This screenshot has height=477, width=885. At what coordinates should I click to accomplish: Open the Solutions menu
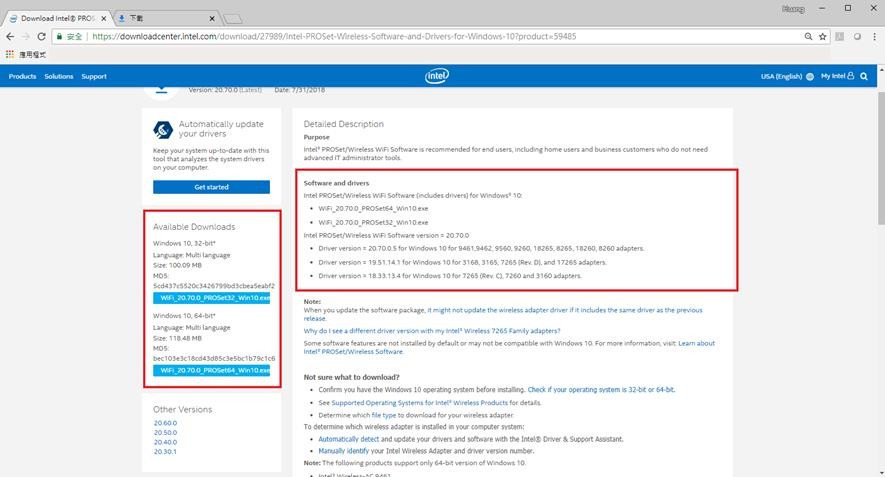pos(58,76)
